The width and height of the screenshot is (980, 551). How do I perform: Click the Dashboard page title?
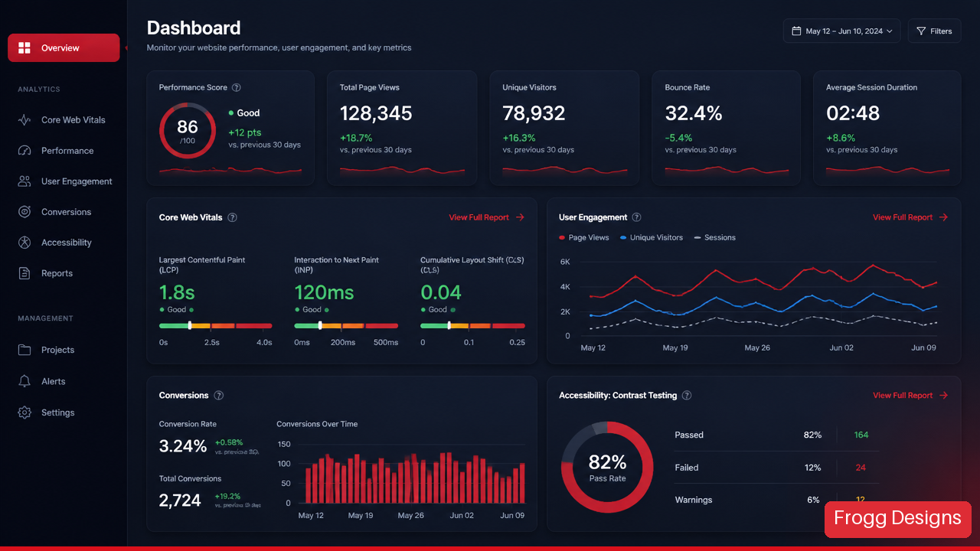tap(194, 28)
